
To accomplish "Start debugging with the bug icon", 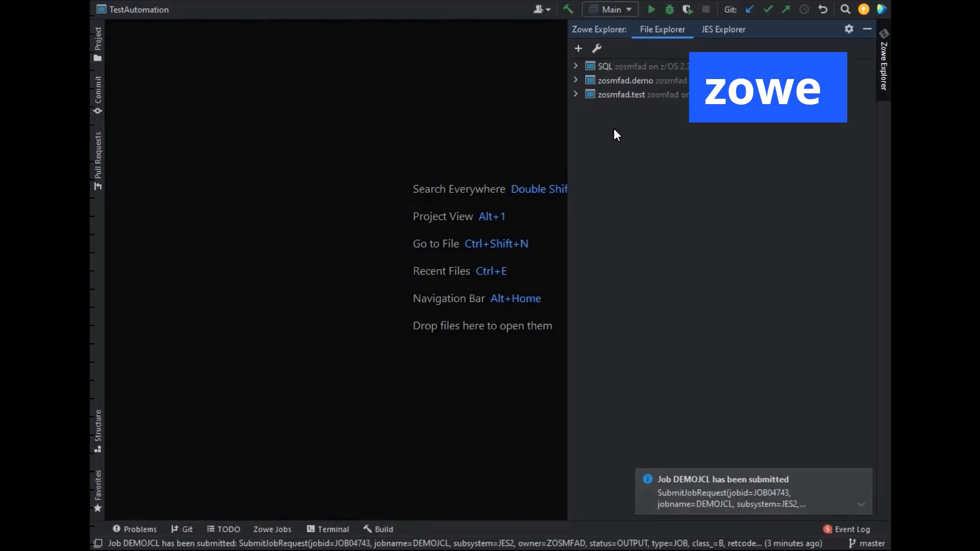I will tap(670, 9).
